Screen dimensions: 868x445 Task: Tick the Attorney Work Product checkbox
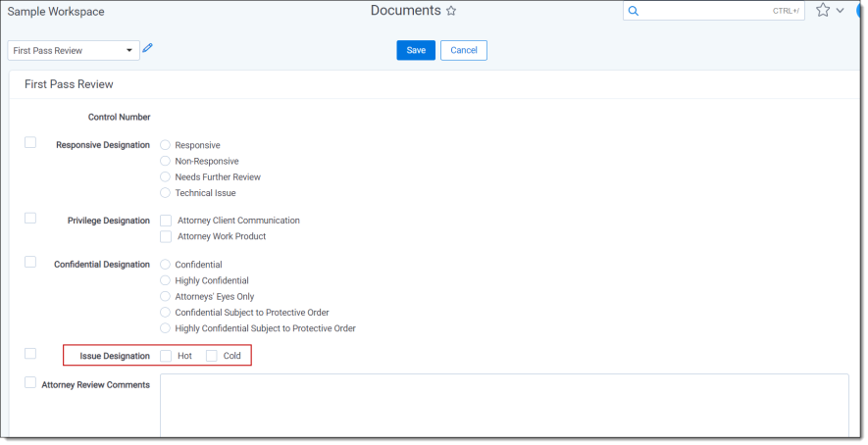[x=166, y=236]
